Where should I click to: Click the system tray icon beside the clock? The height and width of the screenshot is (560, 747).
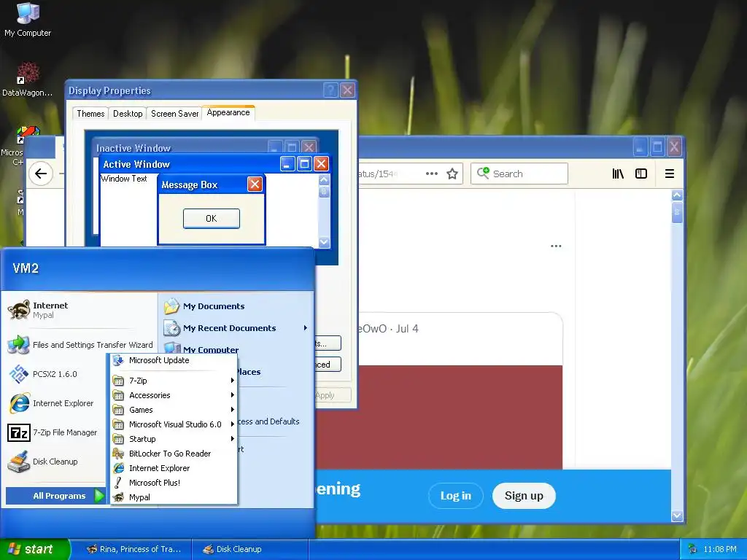(x=692, y=549)
